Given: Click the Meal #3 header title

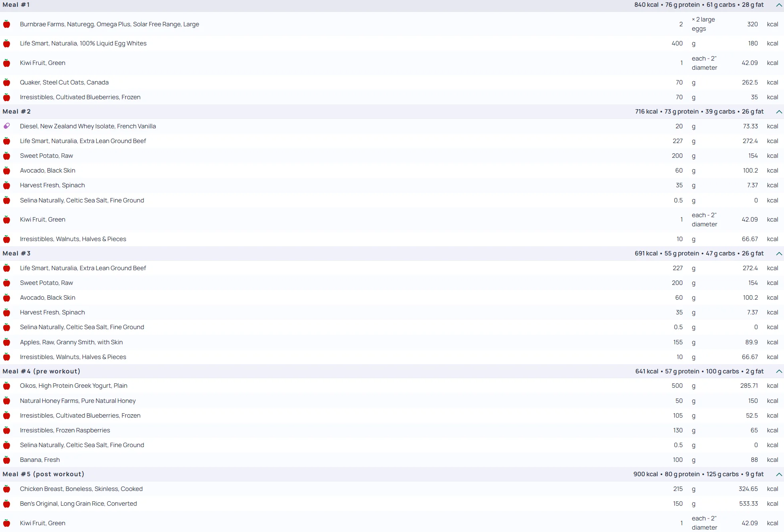Looking at the screenshot, I should [x=17, y=253].
